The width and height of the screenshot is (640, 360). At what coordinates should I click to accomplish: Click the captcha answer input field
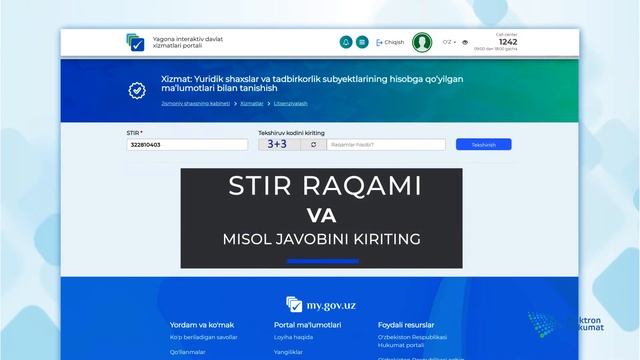coord(386,144)
